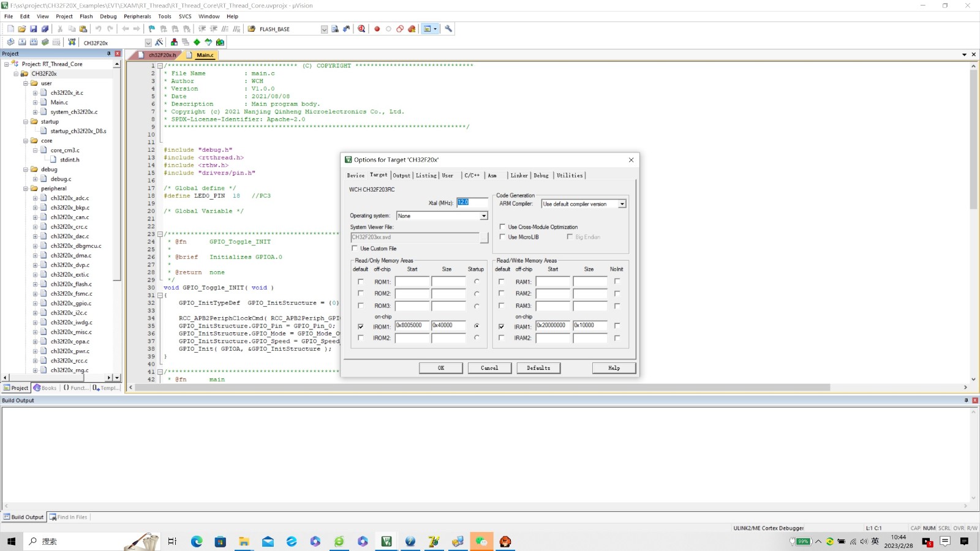The width and height of the screenshot is (980, 551).
Task: Click the Open file toolbar icon
Action: click(x=22, y=29)
